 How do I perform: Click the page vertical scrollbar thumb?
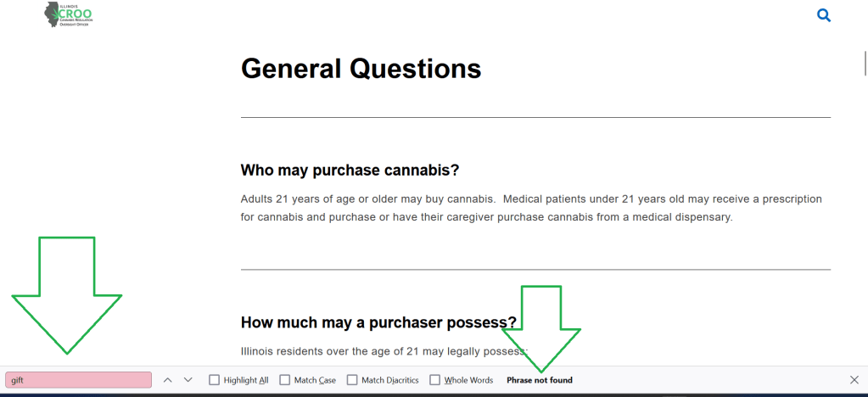[x=863, y=64]
